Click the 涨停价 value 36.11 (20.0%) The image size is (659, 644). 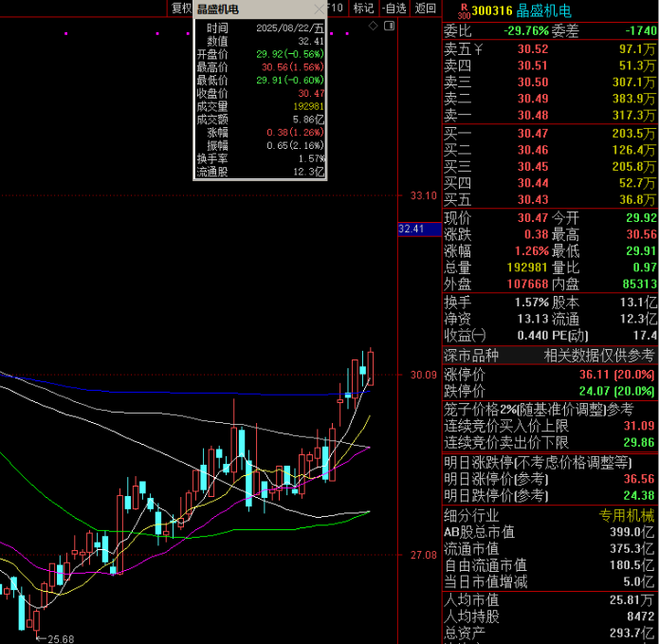616,375
